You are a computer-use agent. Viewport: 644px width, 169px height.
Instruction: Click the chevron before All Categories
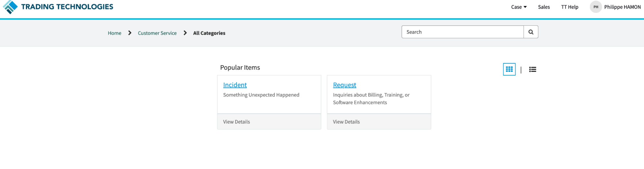[185, 33]
